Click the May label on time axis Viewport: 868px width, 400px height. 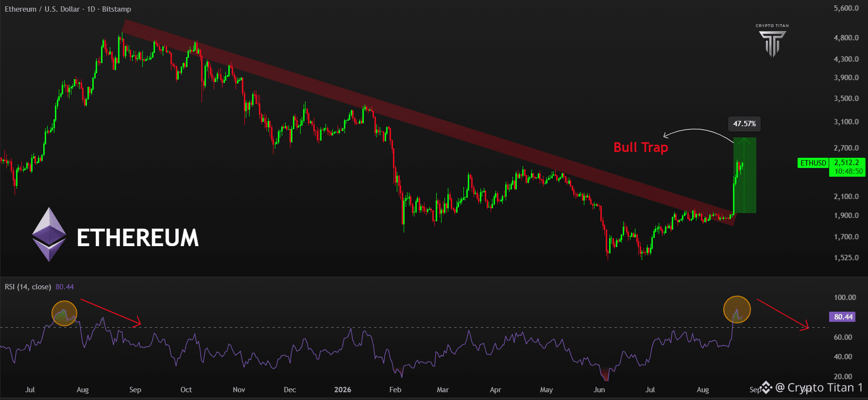click(546, 390)
